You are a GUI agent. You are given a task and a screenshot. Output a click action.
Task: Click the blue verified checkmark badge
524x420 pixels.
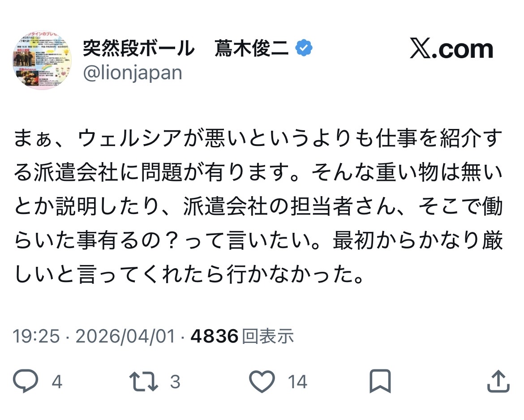305,48
